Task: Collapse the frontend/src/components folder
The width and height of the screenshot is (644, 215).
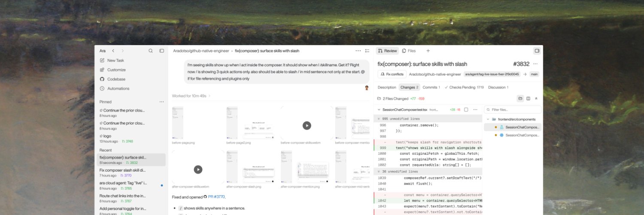Action: pos(488,119)
